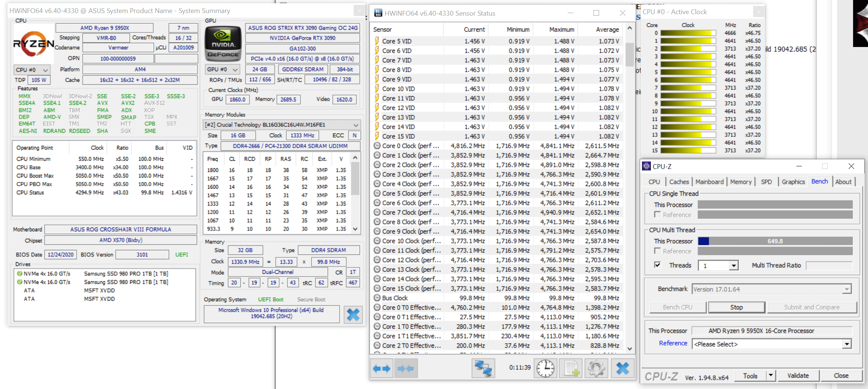Click Sensor Status scrollbar down arrow
This screenshot has width=868, height=389.
click(630, 349)
